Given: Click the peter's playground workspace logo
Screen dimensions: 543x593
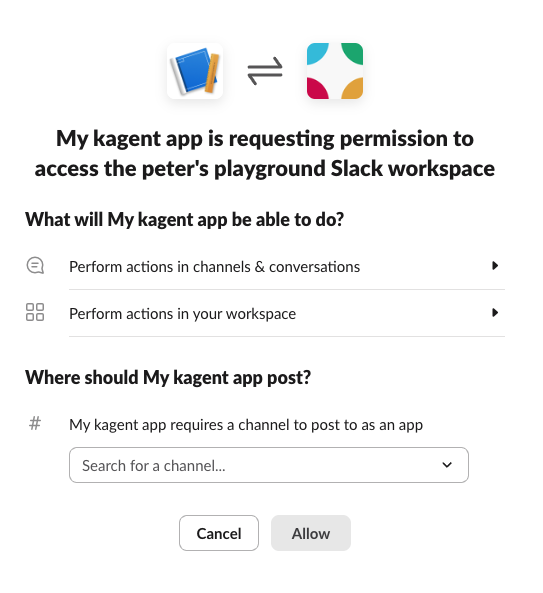Looking at the screenshot, I should 335,71.
